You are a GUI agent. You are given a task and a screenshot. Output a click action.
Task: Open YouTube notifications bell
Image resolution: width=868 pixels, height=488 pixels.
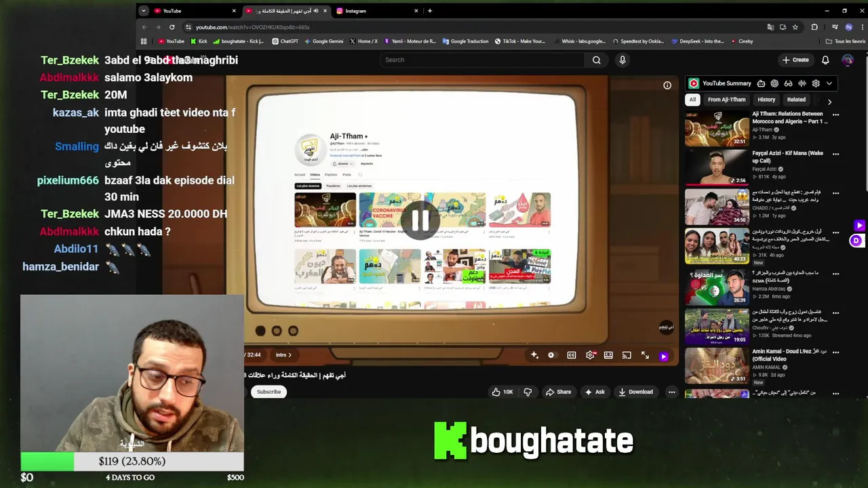[825, 60]
